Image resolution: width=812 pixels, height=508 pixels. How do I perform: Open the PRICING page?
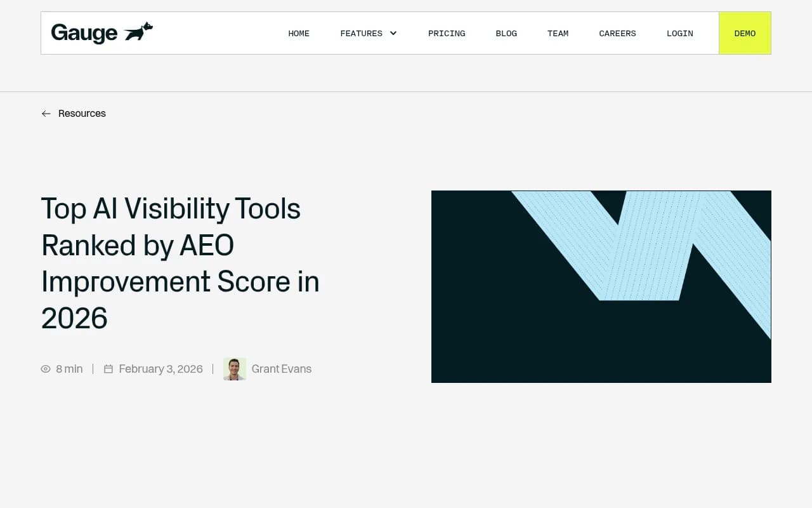447,33
